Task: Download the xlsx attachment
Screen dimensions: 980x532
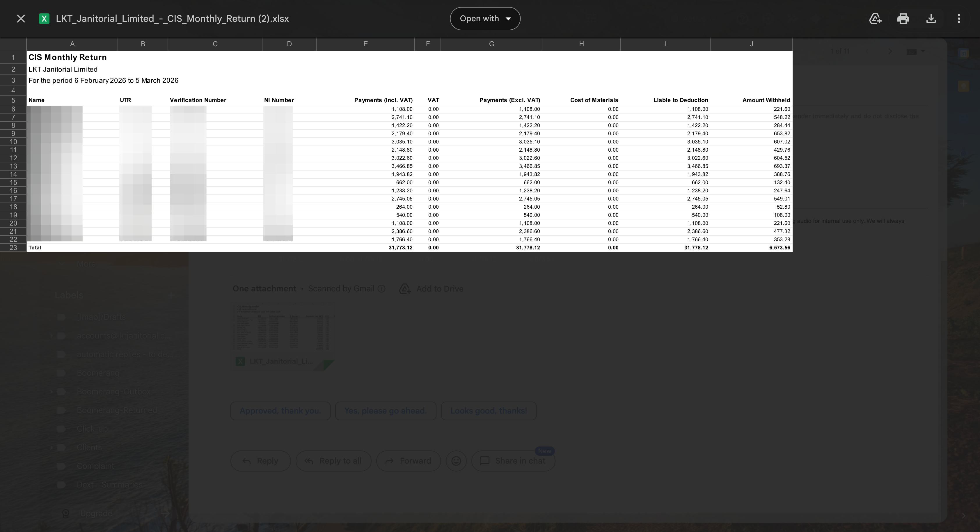Action: pos(931,19)
